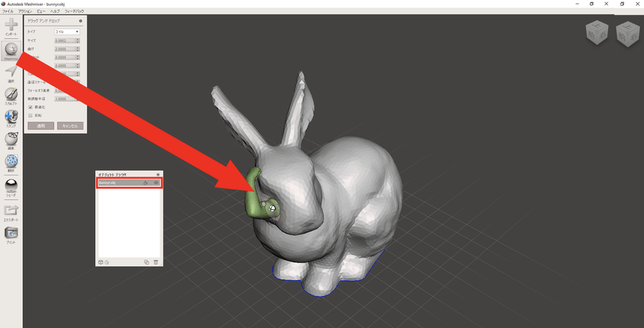Click the round icon beside the cube in Object Browser
This screenshot has height=328, width=644.
(x=107, y=262)
